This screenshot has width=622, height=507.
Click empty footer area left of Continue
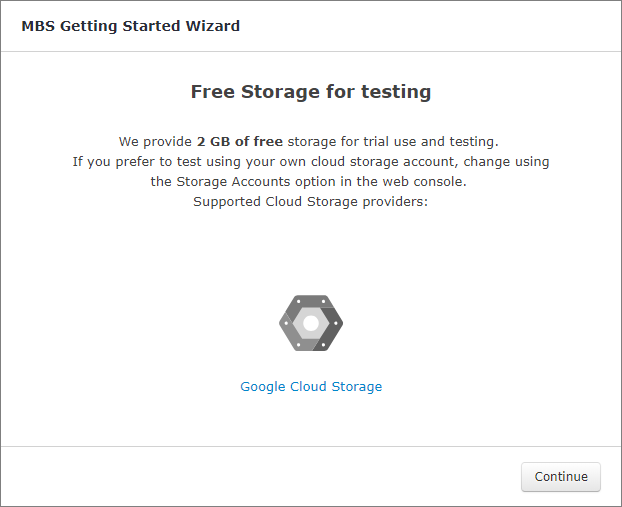pos(250,477)
